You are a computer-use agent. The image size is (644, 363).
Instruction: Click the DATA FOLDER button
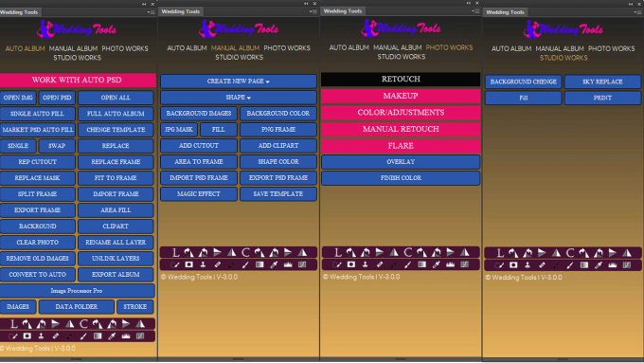[x=77, y=307]
